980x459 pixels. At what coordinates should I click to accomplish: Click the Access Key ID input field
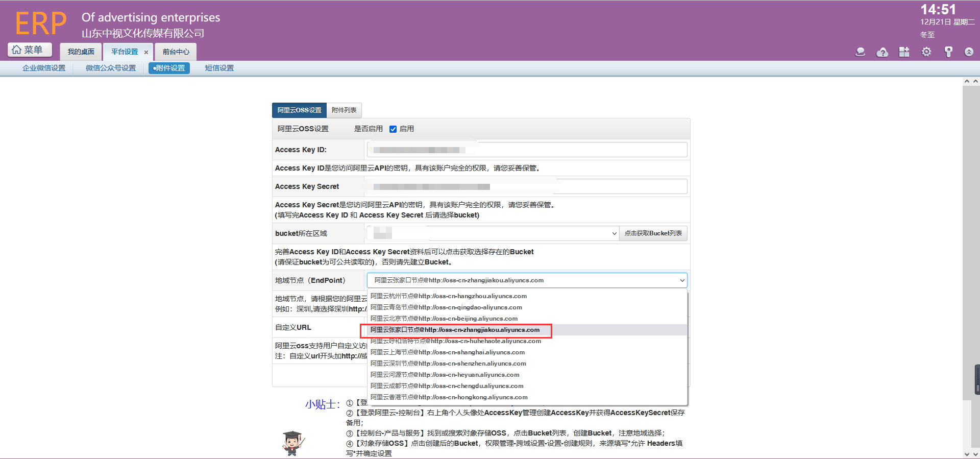tap(527, 150)
